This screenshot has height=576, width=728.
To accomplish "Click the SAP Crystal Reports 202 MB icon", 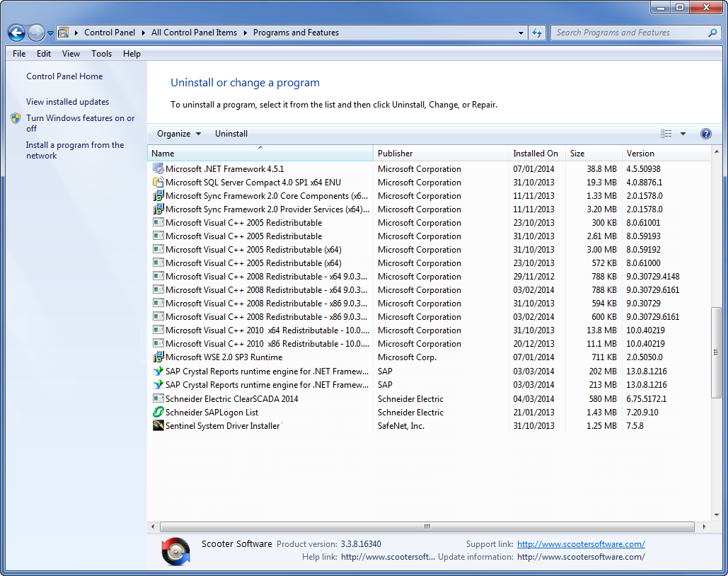I will pyautogui.click(x=158, y=371).
